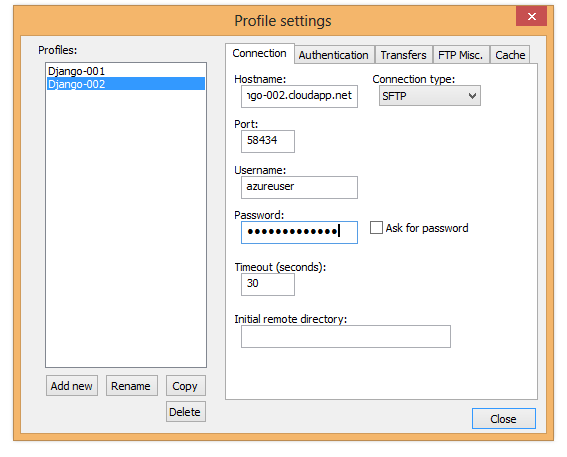
Task: Click inside the Port field
Action: tap(268, 141)
